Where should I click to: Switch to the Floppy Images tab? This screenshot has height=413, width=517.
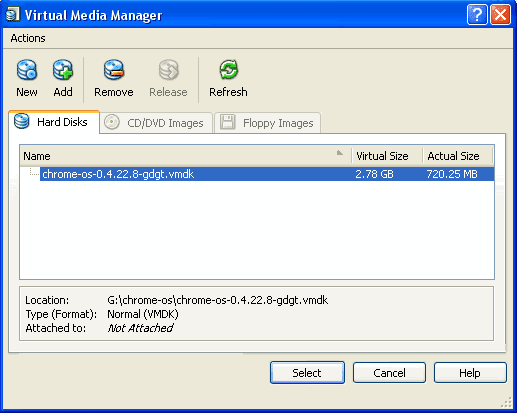268,123
